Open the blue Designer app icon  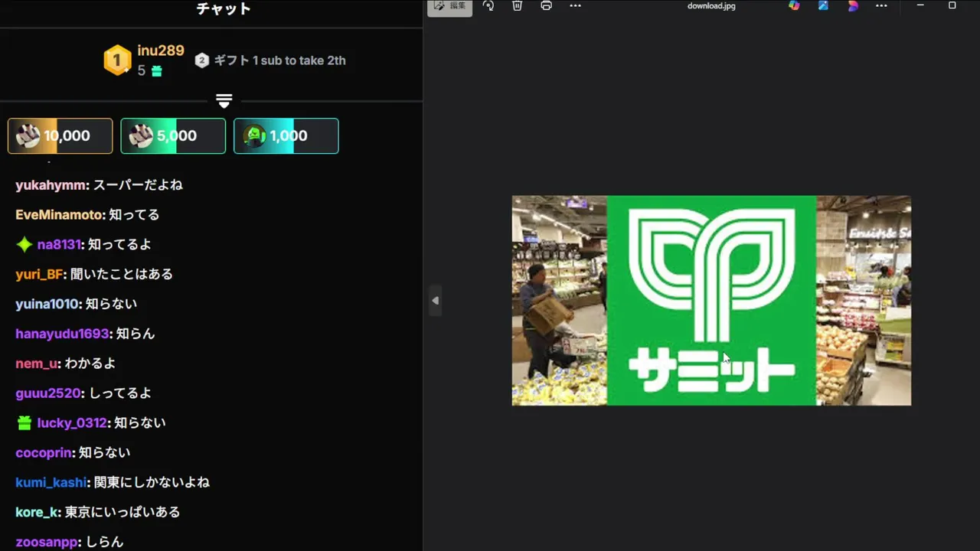tap(824, 5)
